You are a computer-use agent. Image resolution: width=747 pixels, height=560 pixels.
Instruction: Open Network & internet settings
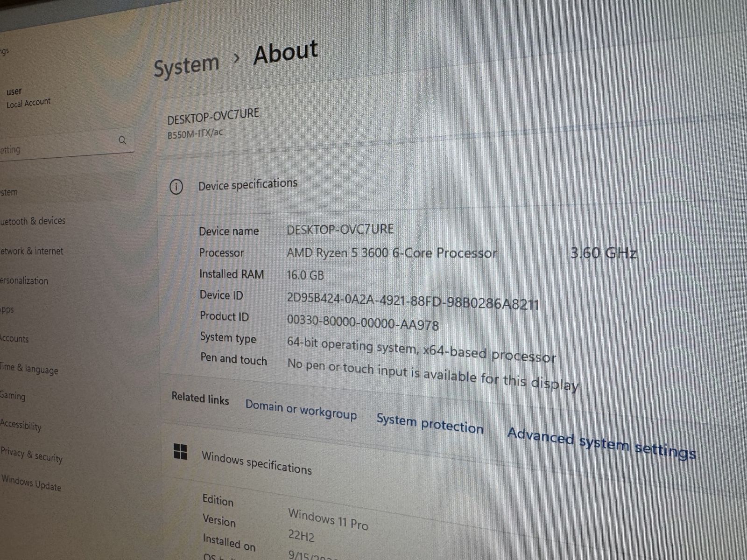pyautogui.click(x=31, y=251)
